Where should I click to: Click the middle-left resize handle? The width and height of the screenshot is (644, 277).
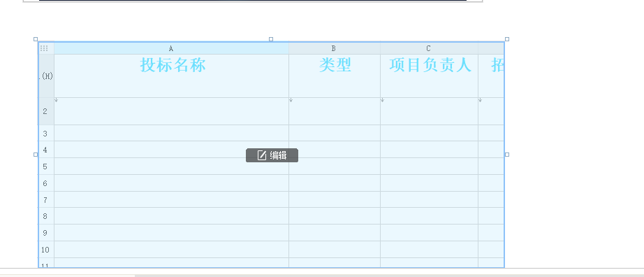pyautogui.click(x=36, y=155)
